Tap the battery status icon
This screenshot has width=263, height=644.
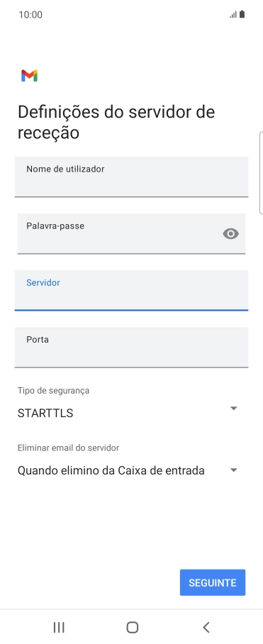[x=242, y=15]
